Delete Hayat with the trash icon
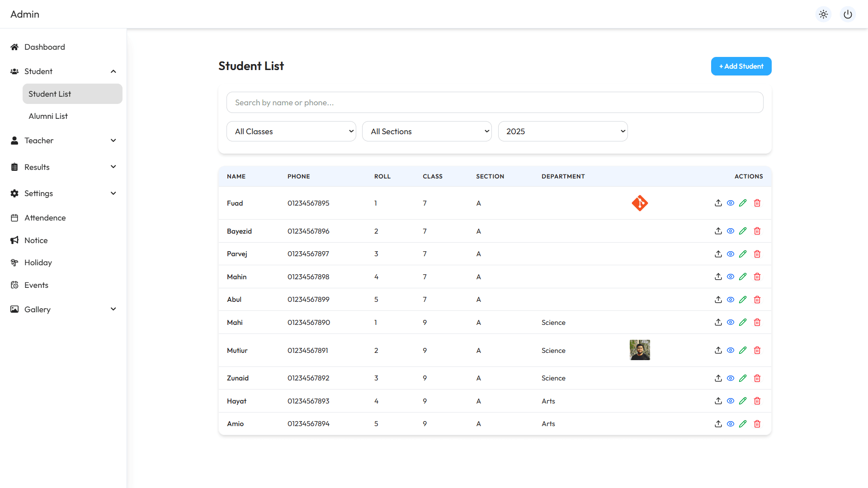 [x=757, y=401]
